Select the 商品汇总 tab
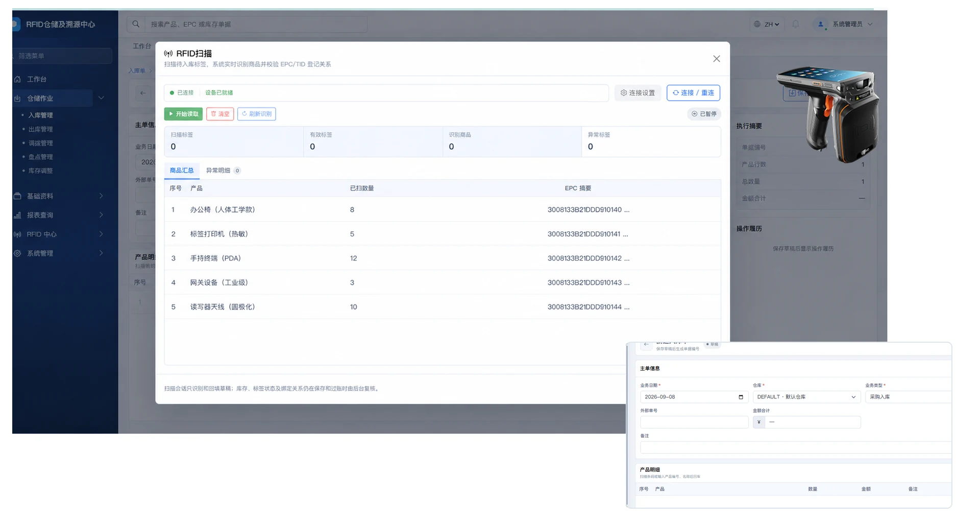The height and width of the screenshot is (523, 980). coord(182,171)
